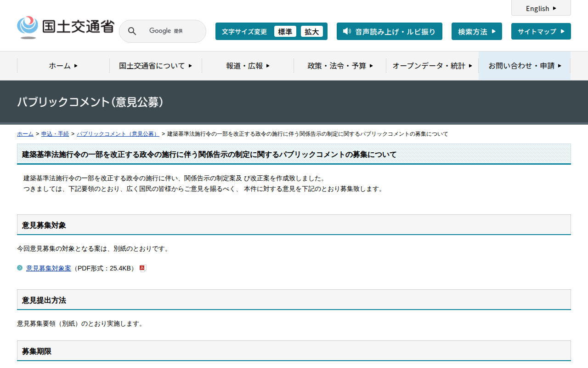The width and height of the screenshot is (588, 368).
Task: Click the bullet icon before 意見募集対象案
Action: [20, 268]
